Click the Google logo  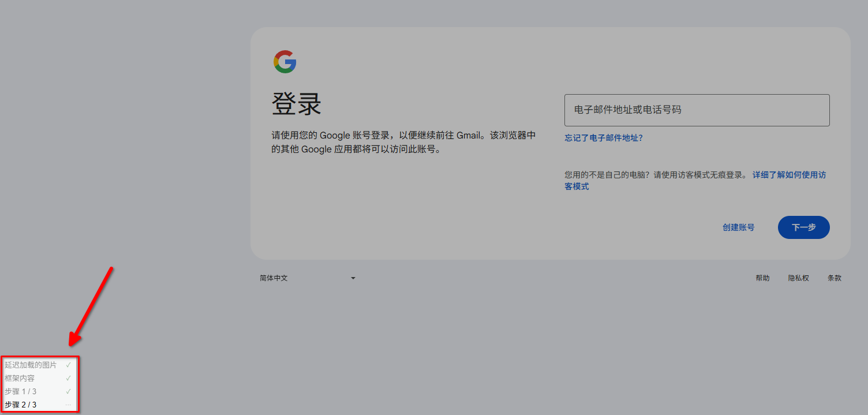pyautogui.click(x=285, y=62)
